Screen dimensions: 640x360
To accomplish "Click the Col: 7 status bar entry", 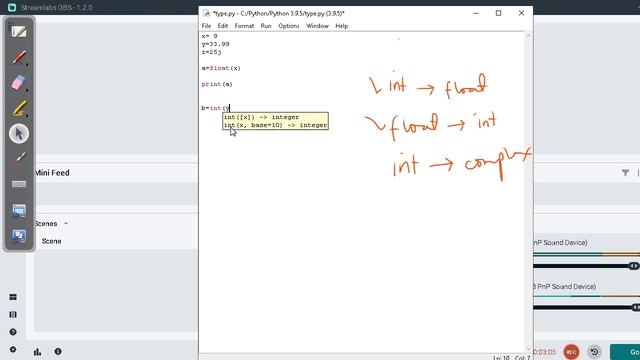I will tap(522, 358).
